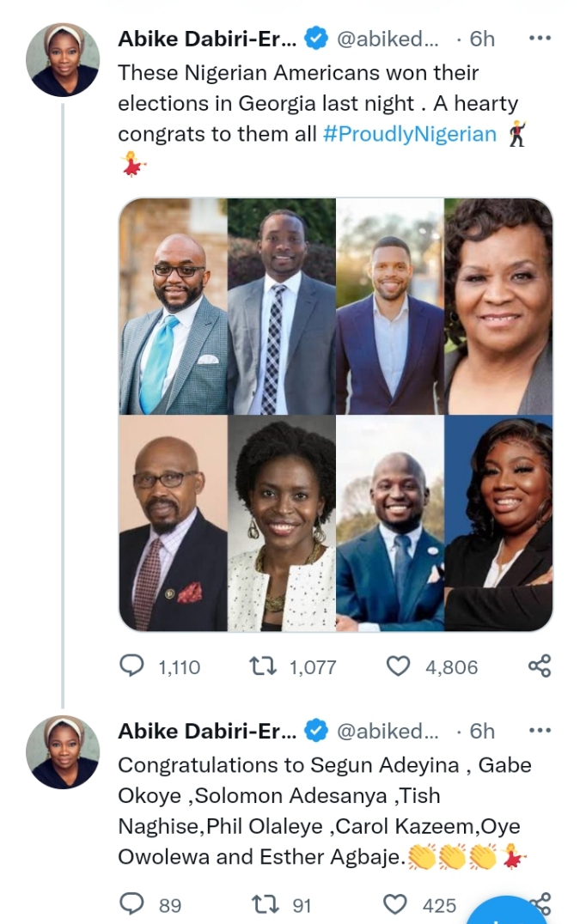Retweet the Georgia elections tweet

pos(259,666)
